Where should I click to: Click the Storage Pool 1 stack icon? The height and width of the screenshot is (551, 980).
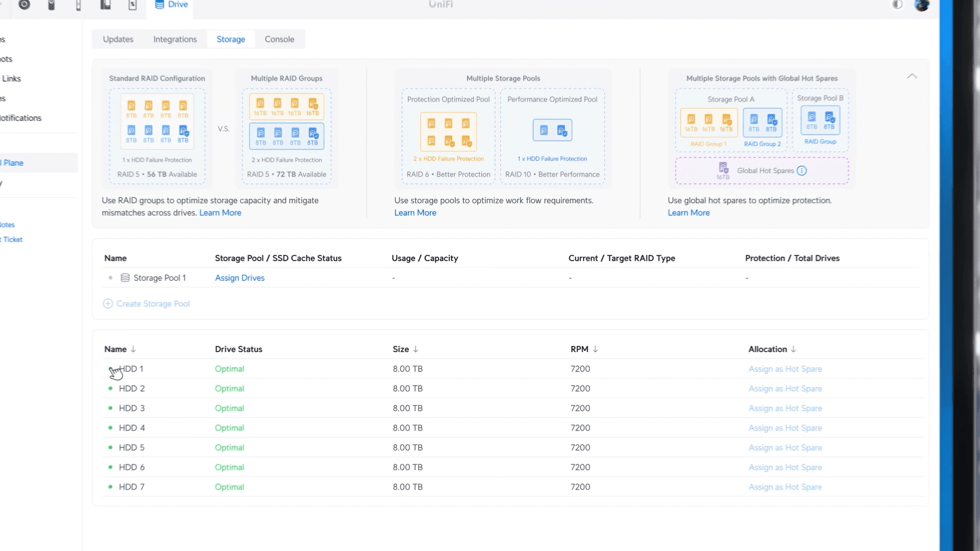[125, 278]
